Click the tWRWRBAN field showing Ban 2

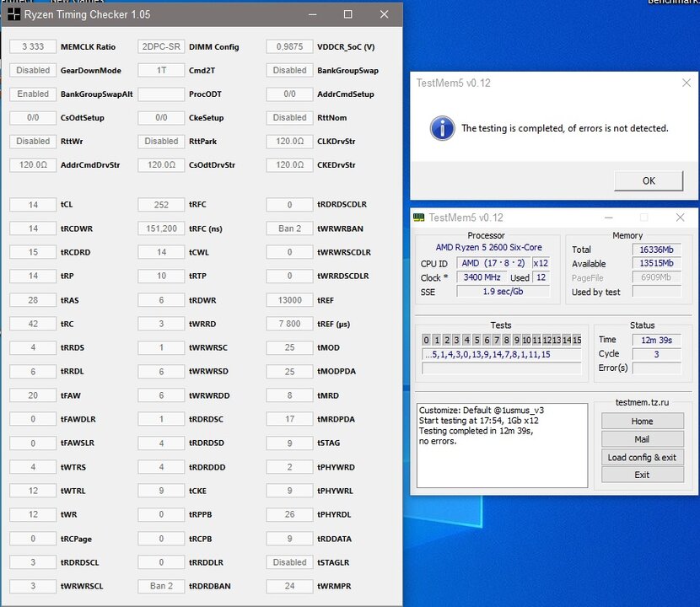[289, 228]
